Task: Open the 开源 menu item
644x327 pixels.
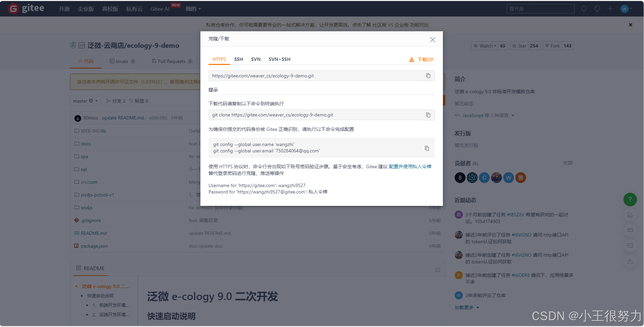Action: [x=64, y=9]
